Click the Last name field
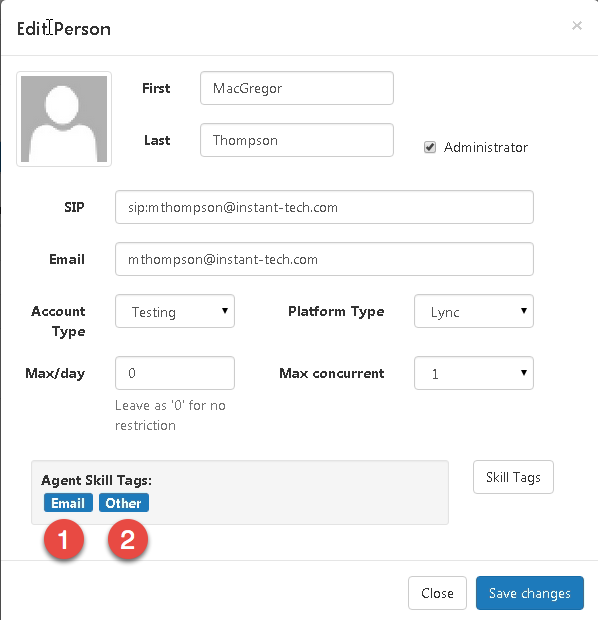 coord(297,140)
